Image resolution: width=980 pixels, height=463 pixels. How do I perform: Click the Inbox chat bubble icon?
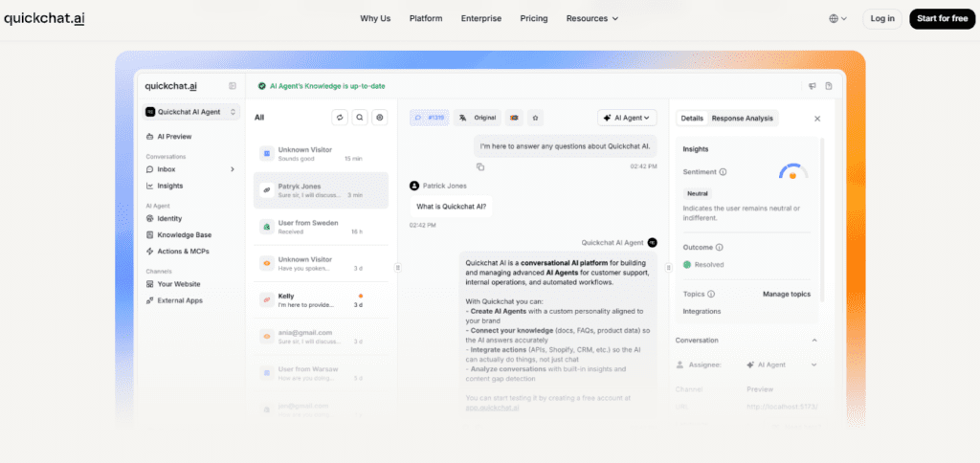pyautogui.click(x=150, y=169)
